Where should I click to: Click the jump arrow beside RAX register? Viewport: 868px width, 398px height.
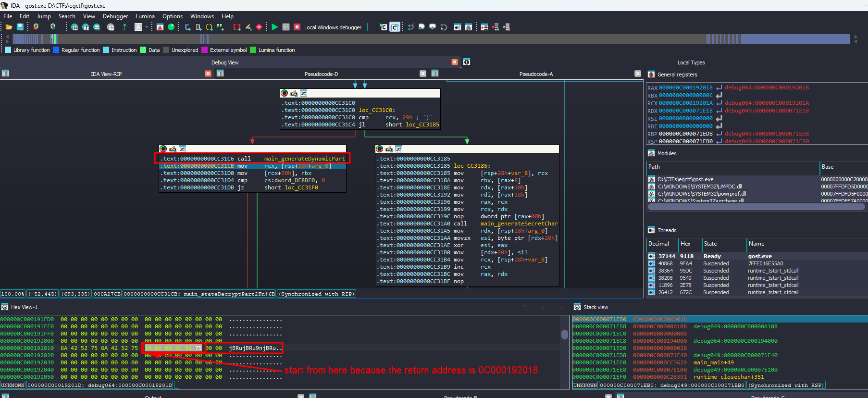click(x=719, y=87)
